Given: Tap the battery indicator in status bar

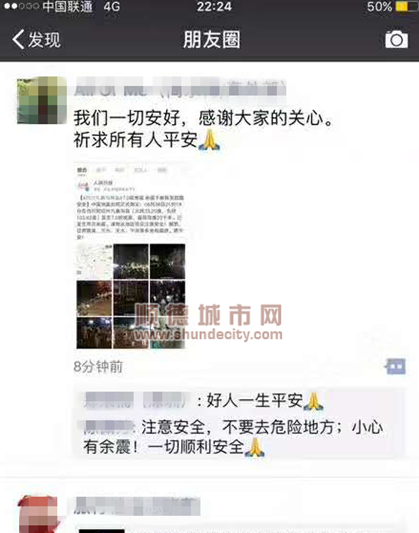Looking at the screenshot, I should point(407,7).
